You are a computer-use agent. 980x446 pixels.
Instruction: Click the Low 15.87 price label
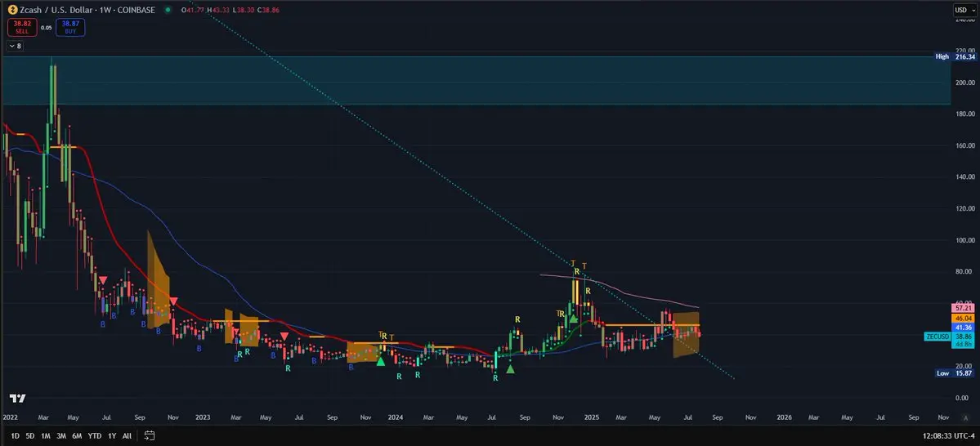coord(954,373)
